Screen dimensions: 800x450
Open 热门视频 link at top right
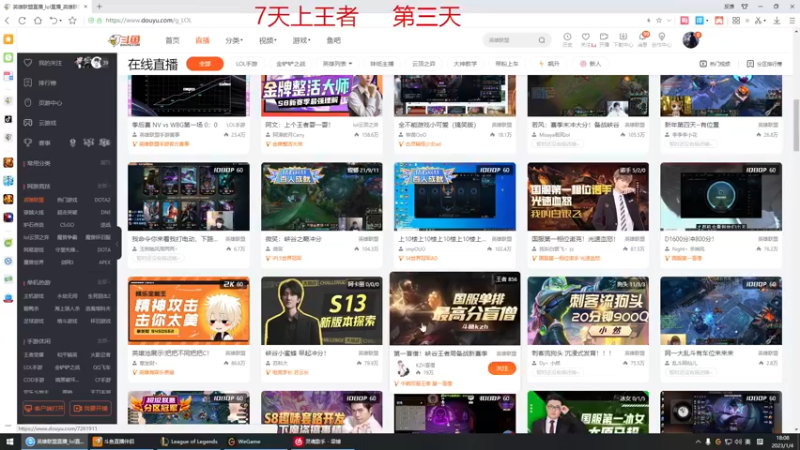tap(715, 64)
